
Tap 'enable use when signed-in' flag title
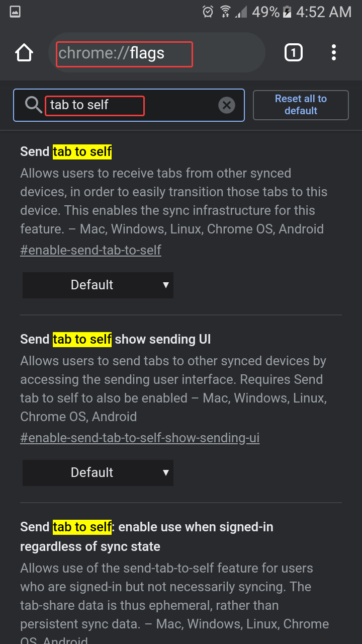tap(146, 536)
